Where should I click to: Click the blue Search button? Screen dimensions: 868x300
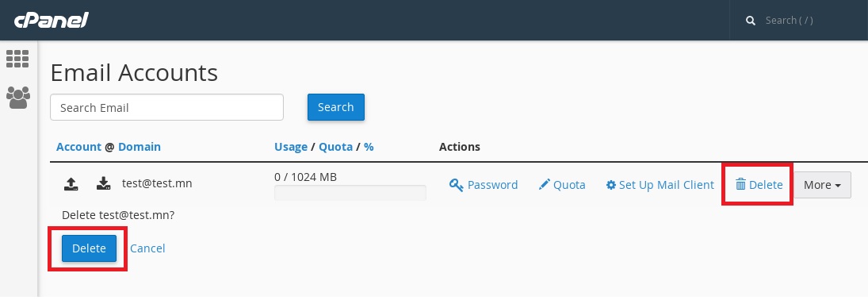coord(336,107)
